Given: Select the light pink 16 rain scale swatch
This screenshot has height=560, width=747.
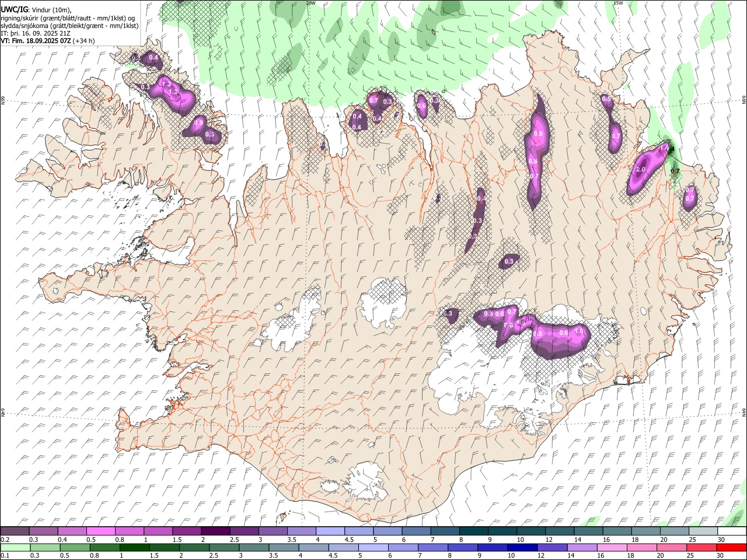Looking at the screenshot, I should (613, 547).
